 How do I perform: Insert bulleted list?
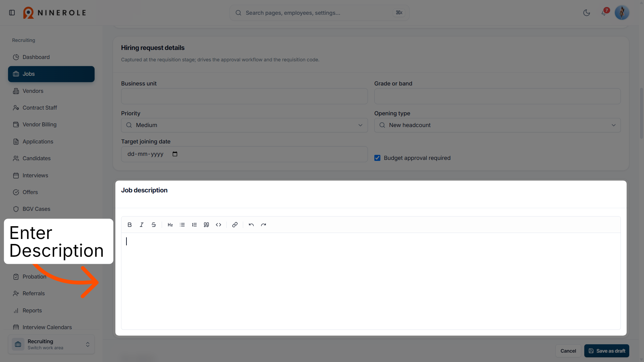(x=182, y=225)
